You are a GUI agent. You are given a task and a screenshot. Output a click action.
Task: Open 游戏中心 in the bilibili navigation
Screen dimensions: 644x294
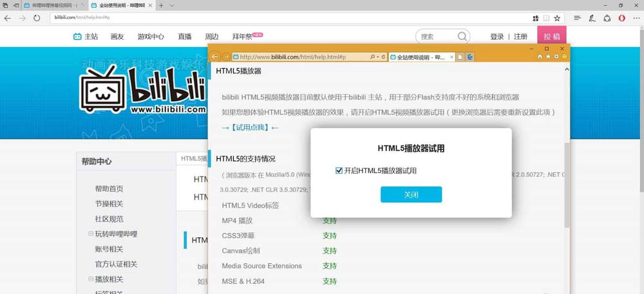coord(151,37)
